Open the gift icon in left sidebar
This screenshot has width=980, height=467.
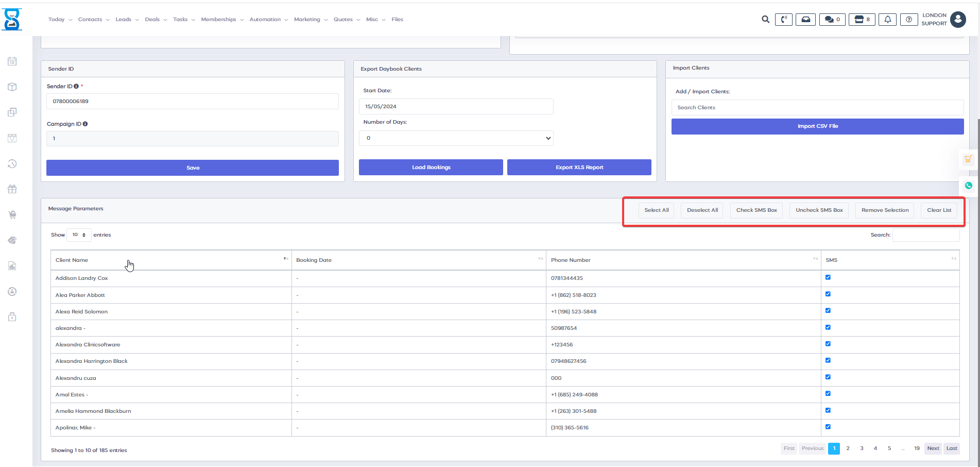[x=12, y=189]
